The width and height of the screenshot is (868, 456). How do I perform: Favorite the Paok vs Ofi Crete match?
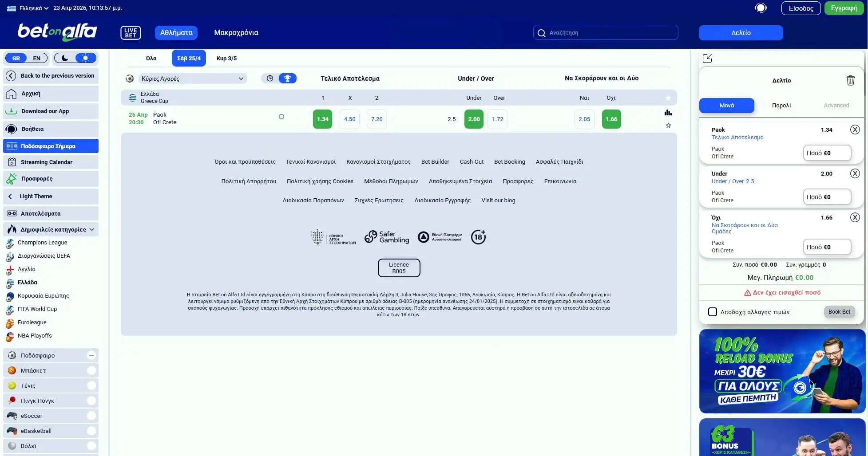tap(668, 126)
